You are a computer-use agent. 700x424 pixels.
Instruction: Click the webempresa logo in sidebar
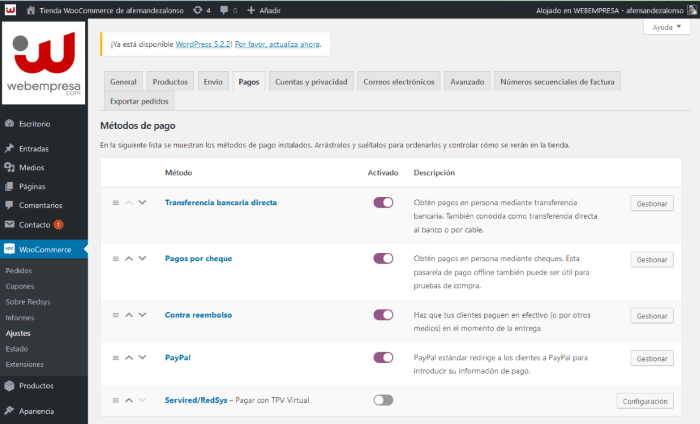(44, 64)
